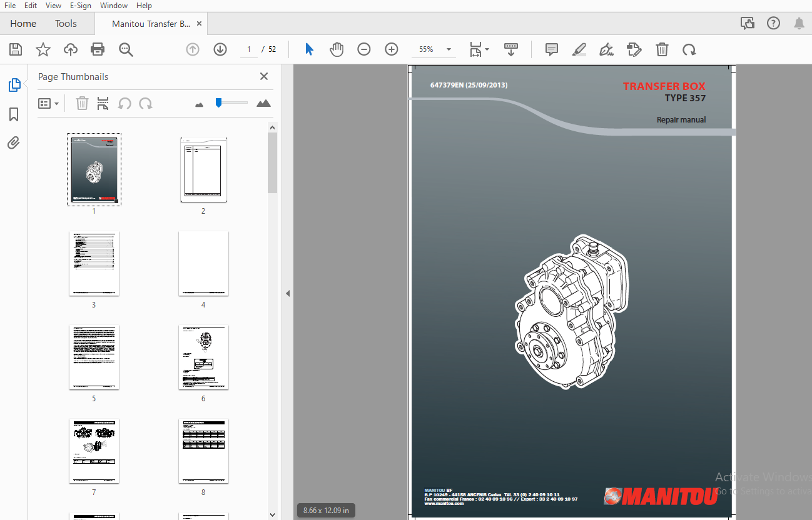Click the thumbnails scrollbar thumb
Viewport: 812px width, 520px height.
tap(272, 162)
